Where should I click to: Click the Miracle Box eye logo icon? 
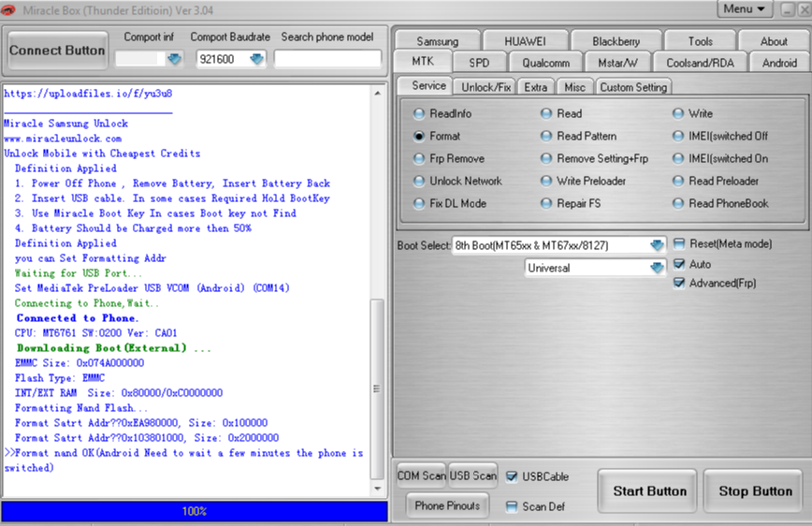(10, 8)
